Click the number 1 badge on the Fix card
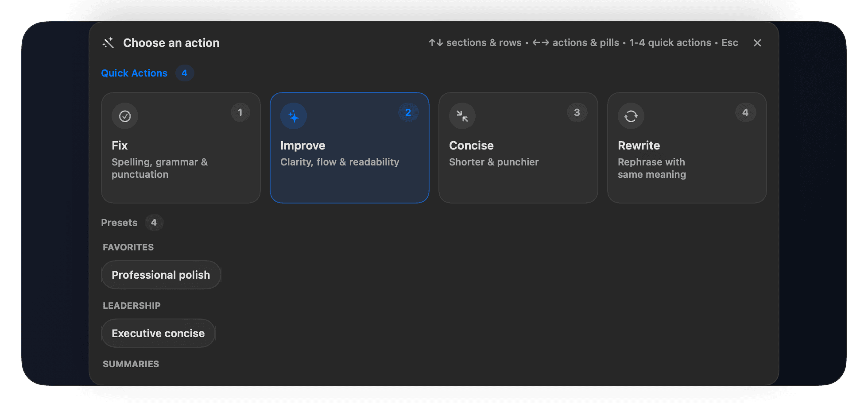Viewport: 868px width, 407px height. point(240,112)
